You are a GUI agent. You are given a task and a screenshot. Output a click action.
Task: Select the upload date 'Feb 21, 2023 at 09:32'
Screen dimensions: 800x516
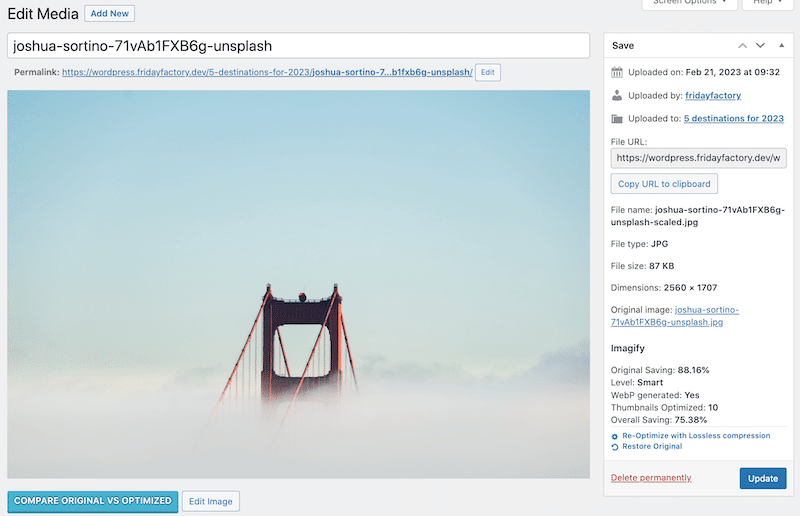pos(732,72)
